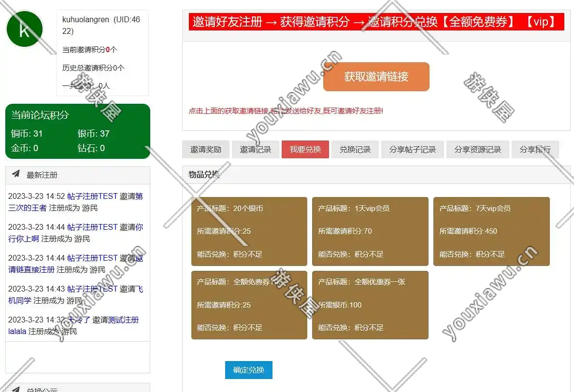This screenshot has width=574, height=392.
Task: Switch to the 邀请奖励 tab
Action: click(205, 150)
